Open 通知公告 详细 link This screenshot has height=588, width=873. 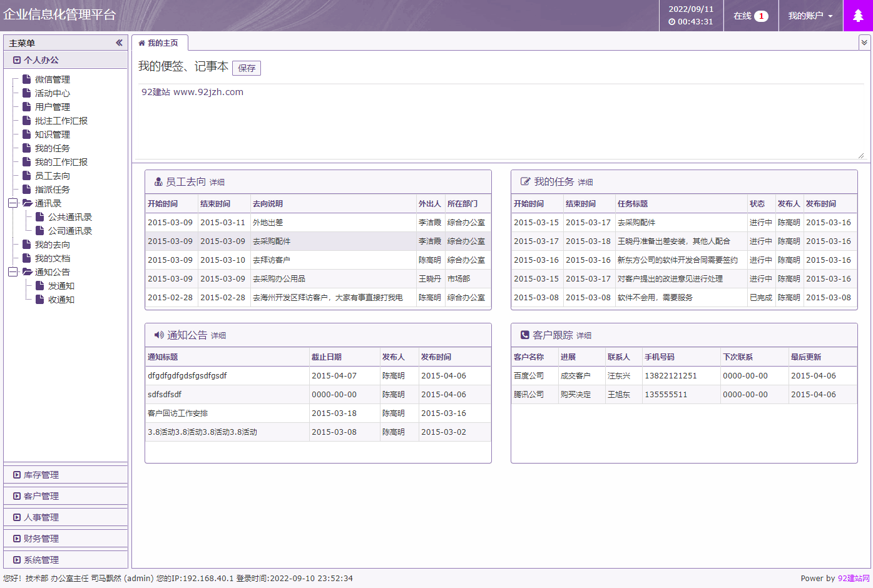click(218, 336)
